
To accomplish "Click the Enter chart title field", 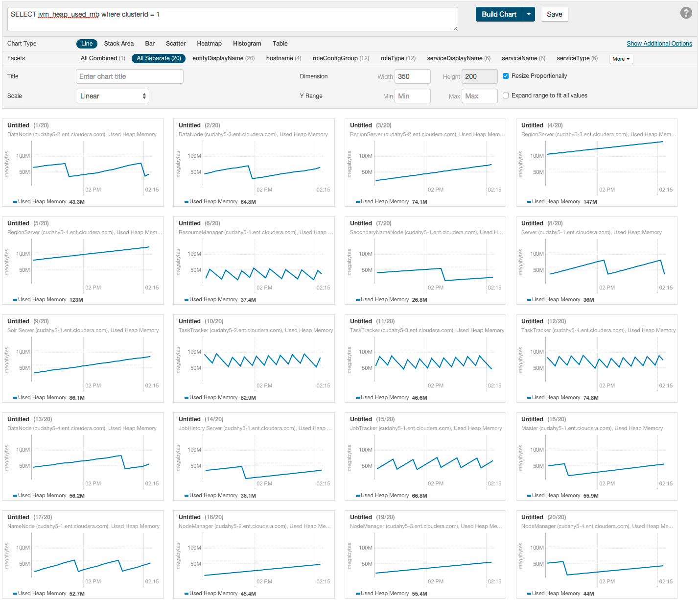I will (x=130, y=76).
